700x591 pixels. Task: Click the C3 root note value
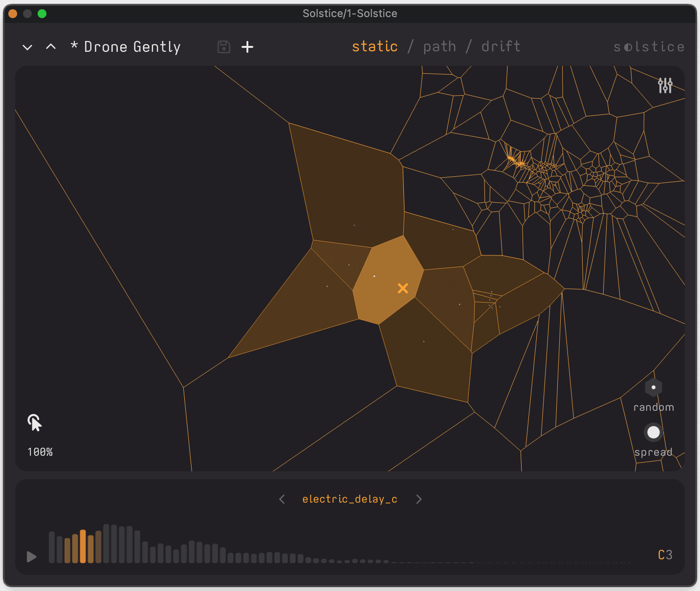point(665,555)
